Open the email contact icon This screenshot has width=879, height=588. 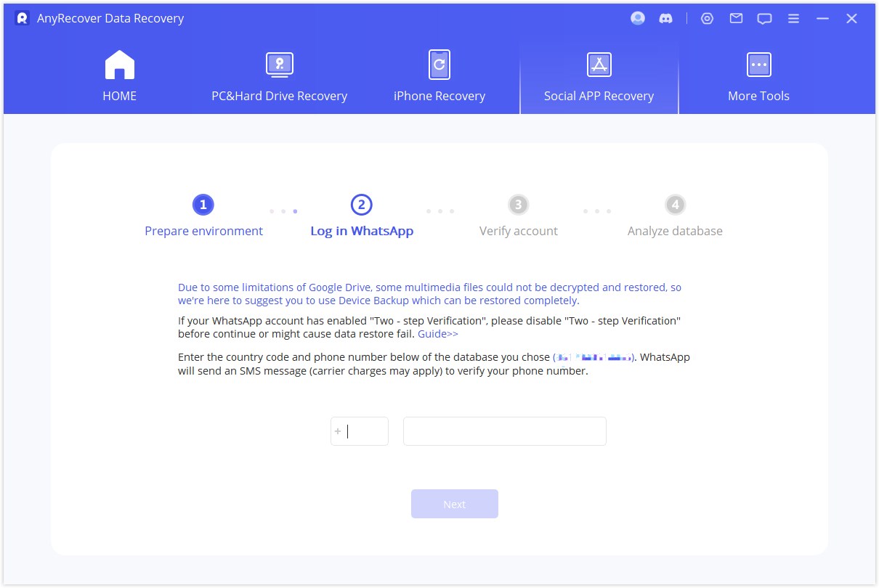click(736, 18)
